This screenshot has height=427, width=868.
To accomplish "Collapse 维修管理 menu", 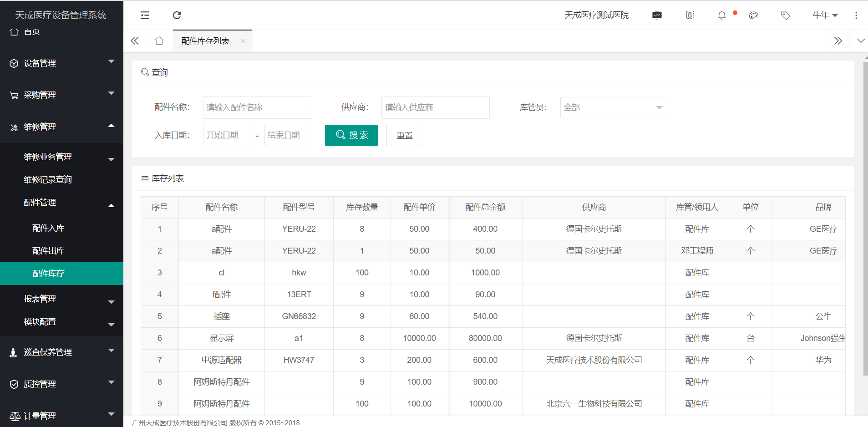I will pyautogui.click(x=61, y=127).
